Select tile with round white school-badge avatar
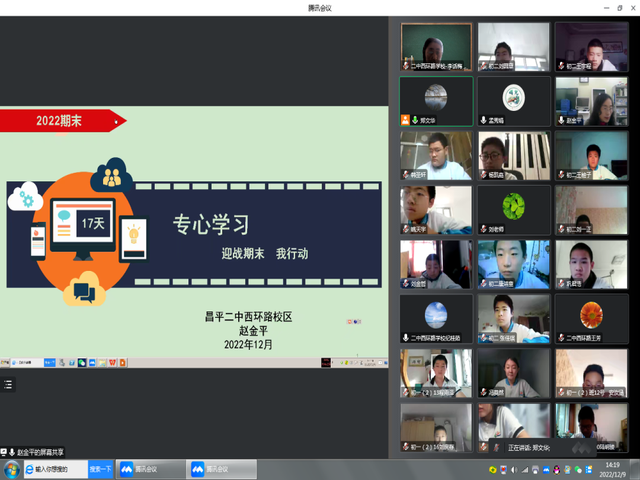This screenshot has height=480, width=640. (x=514, y=101)
